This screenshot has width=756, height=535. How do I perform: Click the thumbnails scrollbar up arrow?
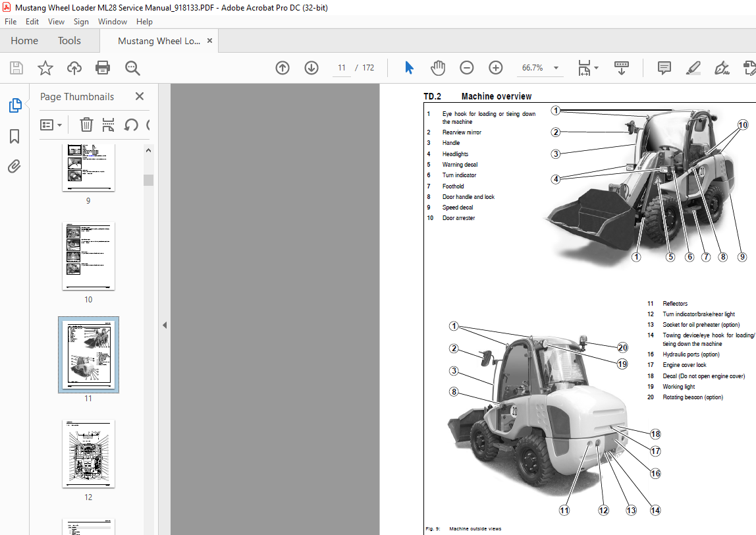(x=149, y=150)
